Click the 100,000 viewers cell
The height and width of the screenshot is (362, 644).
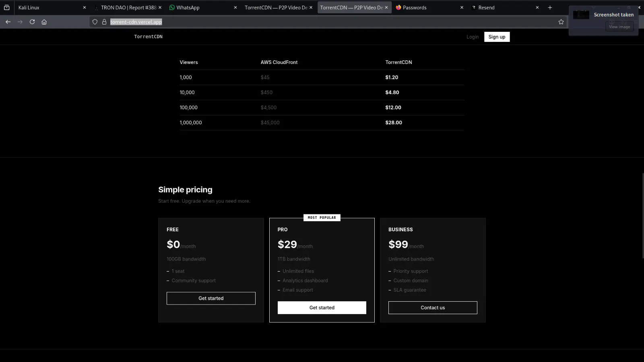(188, 107)
